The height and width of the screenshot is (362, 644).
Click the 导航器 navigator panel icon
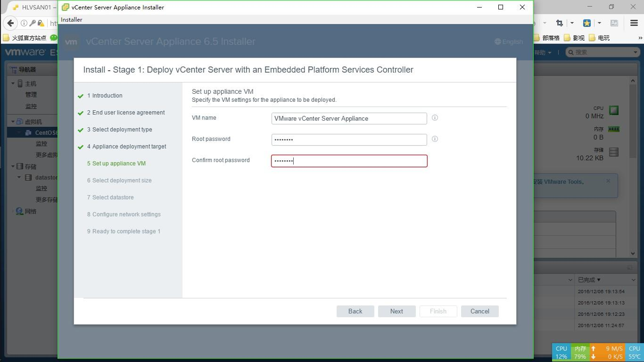[14, 69]
